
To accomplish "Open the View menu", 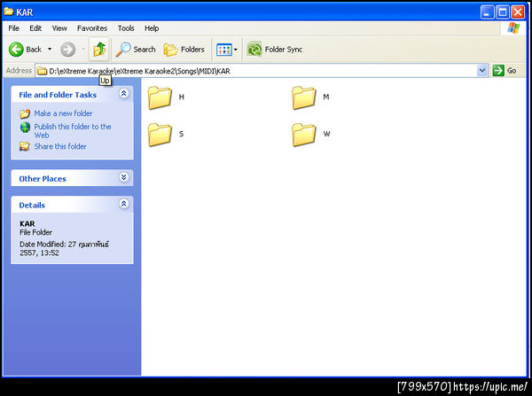I will tap(59, 28).
